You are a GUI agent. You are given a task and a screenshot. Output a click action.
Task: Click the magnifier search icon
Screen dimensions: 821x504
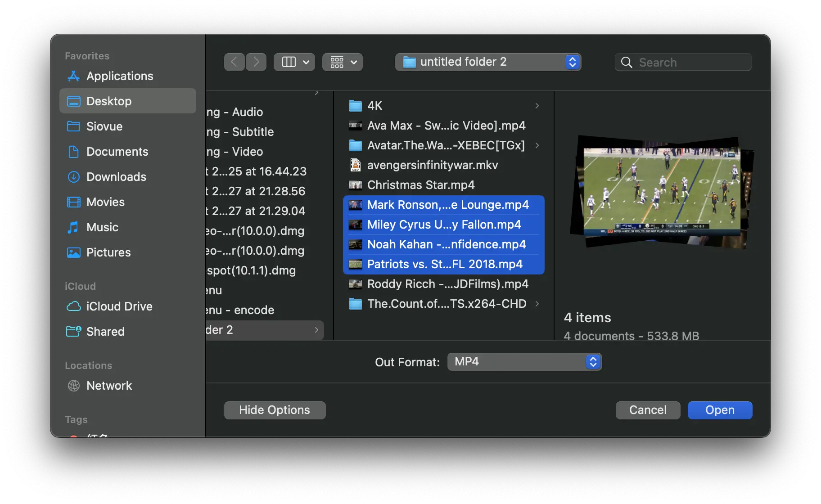point(627,62)
